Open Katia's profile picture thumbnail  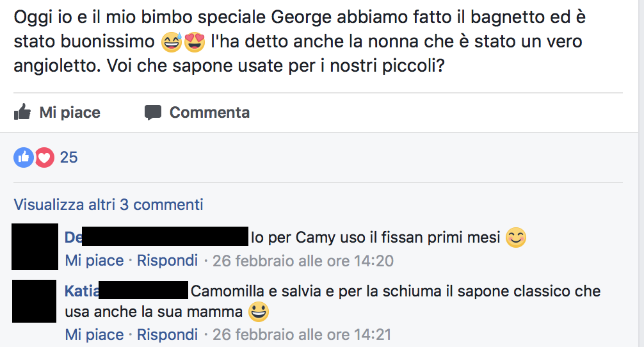(x=34, y=301)
